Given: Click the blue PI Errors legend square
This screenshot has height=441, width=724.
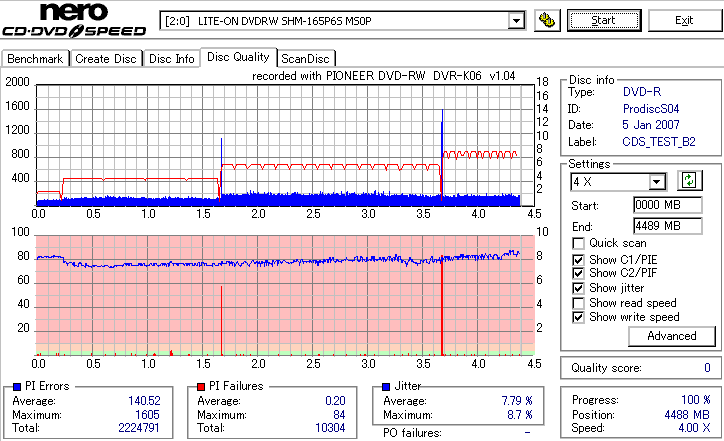Looking at the screenshot, I should [17, 387].
